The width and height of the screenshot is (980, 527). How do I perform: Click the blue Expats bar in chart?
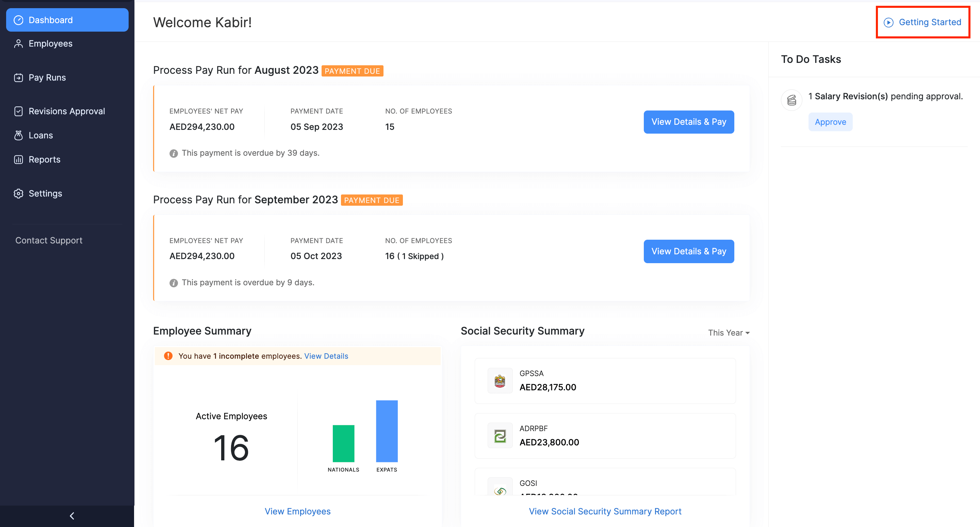[387, 431]
